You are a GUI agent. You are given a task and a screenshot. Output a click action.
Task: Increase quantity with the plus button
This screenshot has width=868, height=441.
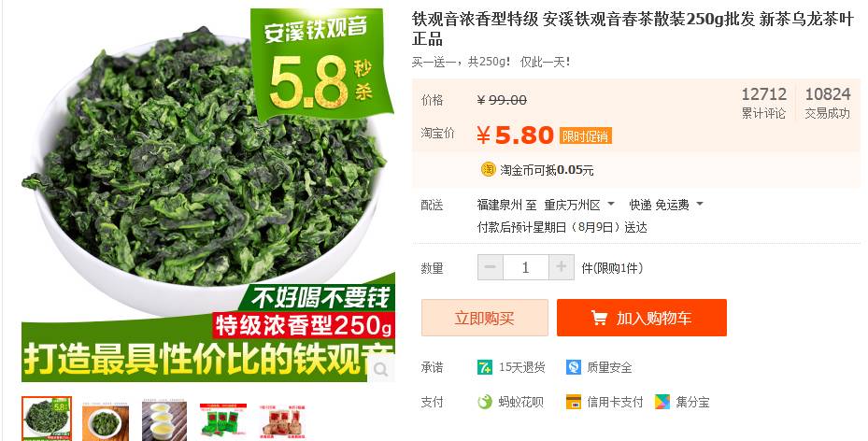(x=562, y=267)
